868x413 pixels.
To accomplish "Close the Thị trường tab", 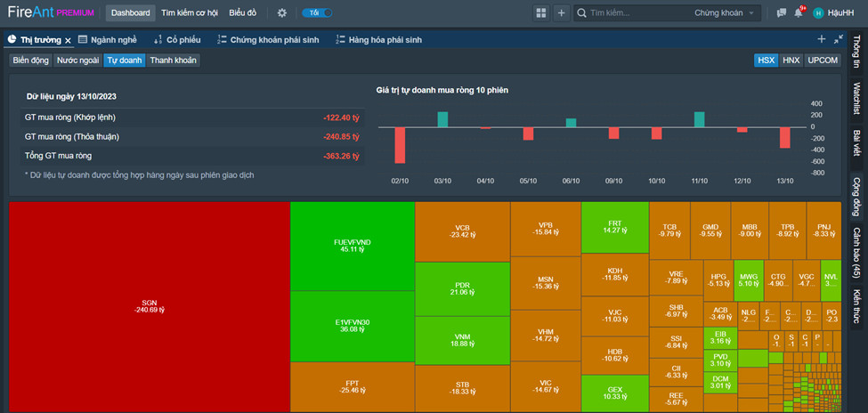I will click(68, 40).
